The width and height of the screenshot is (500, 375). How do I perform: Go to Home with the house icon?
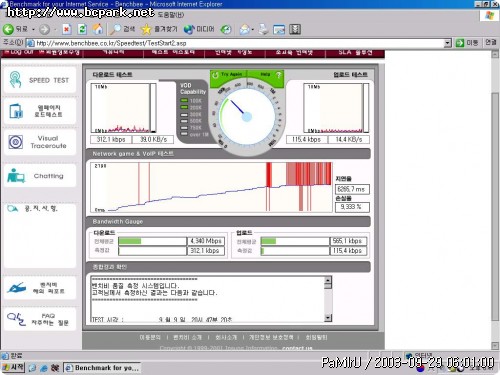tap(98, 29)
